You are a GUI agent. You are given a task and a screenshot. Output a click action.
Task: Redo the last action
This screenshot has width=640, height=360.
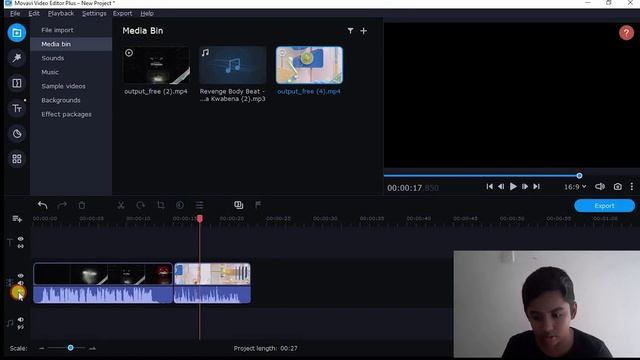(x=62, y=205)
